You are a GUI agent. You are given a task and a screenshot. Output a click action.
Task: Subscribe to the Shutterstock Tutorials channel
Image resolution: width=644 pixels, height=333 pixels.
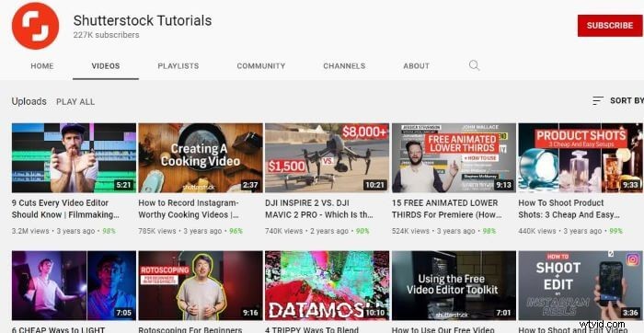point(609,26)
